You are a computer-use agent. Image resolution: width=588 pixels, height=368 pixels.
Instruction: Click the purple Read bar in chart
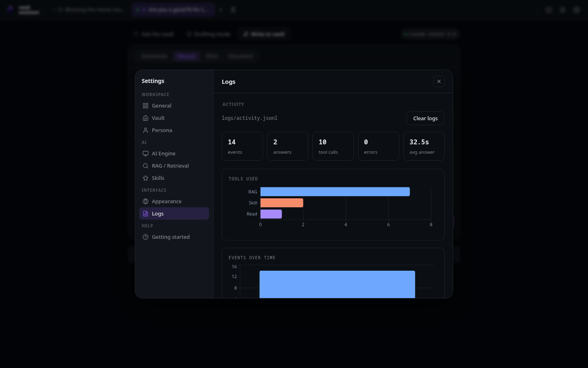click(271, 214)
